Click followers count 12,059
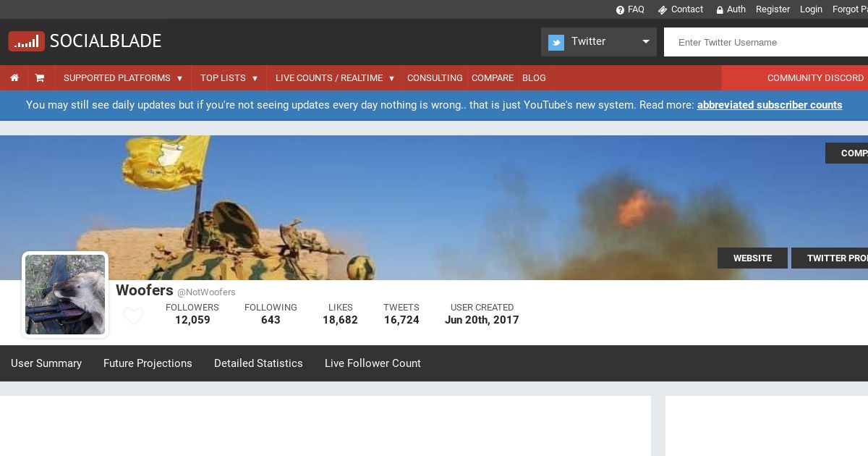Screen dimensions: 868x456 (192, 320)
